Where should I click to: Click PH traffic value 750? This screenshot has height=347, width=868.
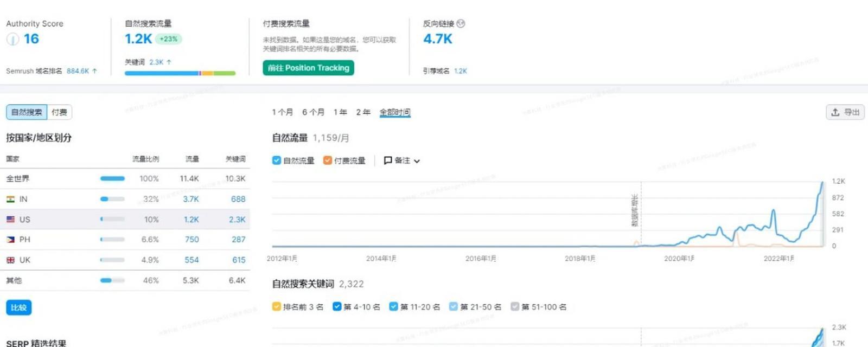pos(192,240)
